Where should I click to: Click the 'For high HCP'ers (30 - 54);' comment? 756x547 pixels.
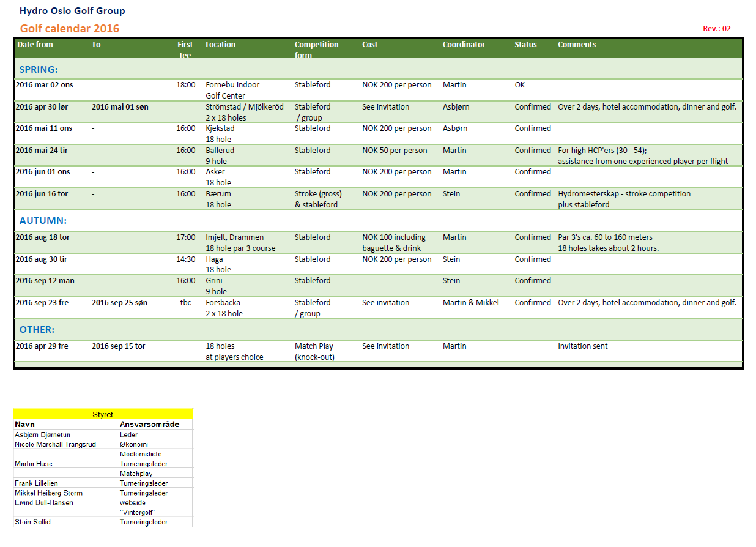(602, 151)
